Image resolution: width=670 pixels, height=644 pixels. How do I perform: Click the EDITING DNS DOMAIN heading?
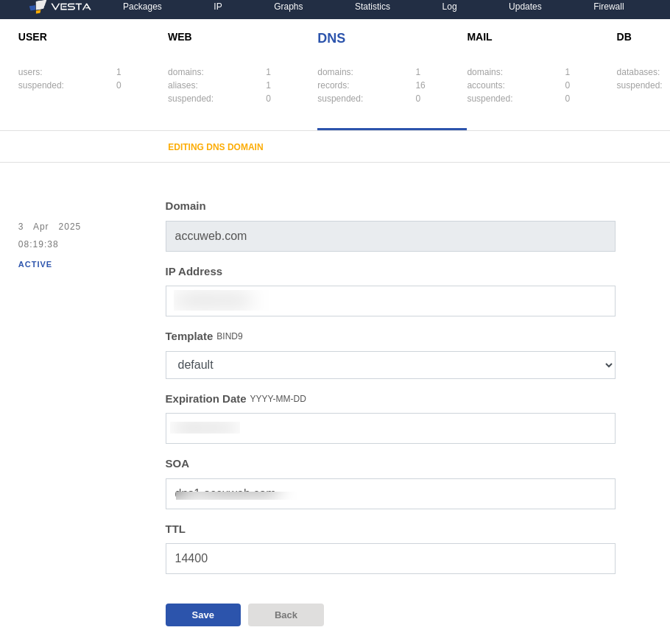click(215, 147)
